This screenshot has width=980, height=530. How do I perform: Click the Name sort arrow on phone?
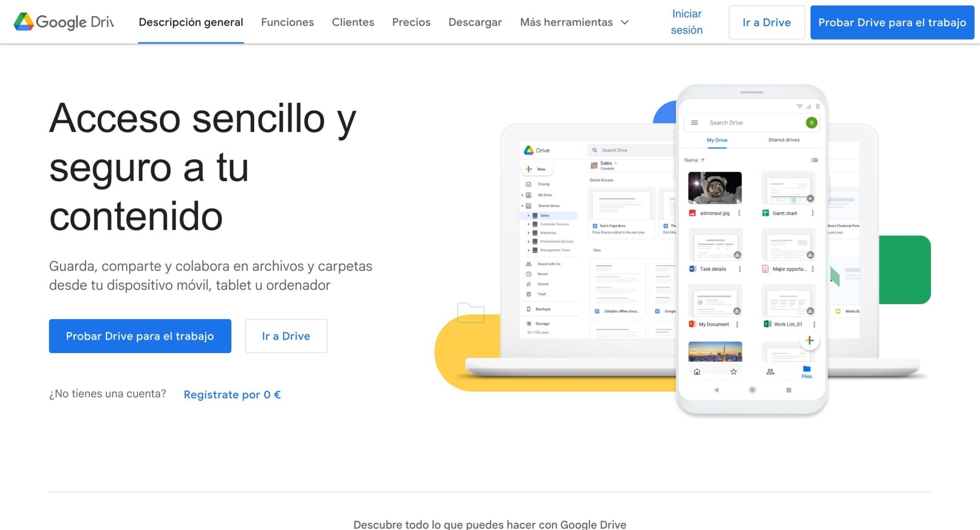coord(702,160)
